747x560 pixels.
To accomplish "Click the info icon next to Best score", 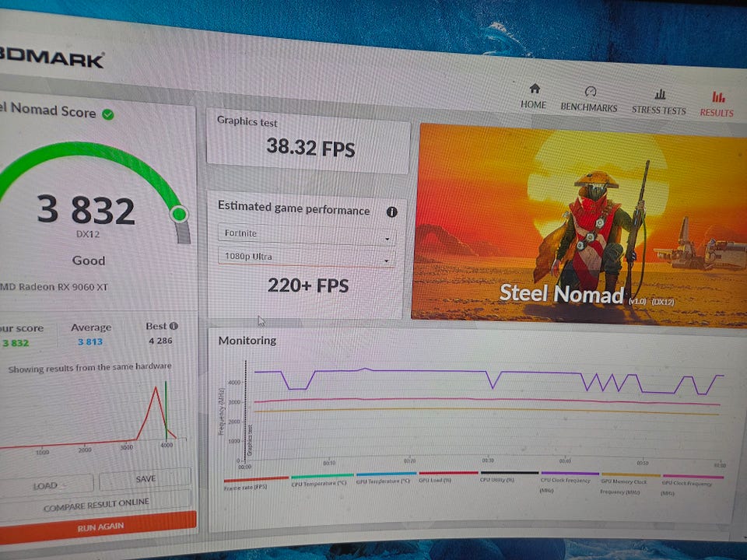I will click(x=174, y=326).
